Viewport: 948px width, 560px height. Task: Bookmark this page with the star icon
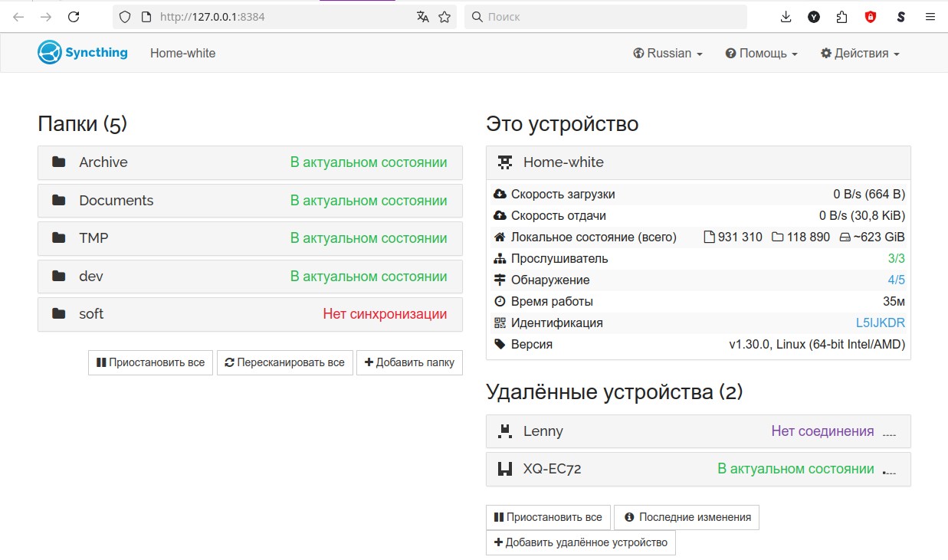click(444, 17)
